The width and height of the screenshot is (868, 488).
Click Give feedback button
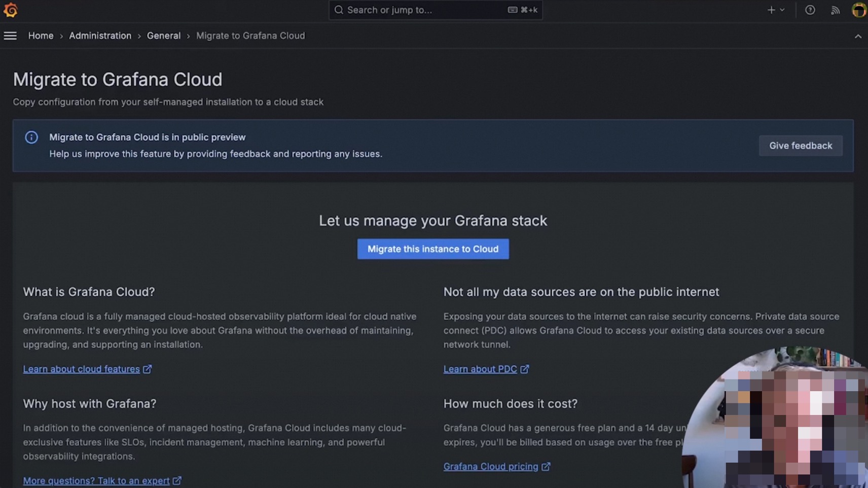tap(801, 146)
